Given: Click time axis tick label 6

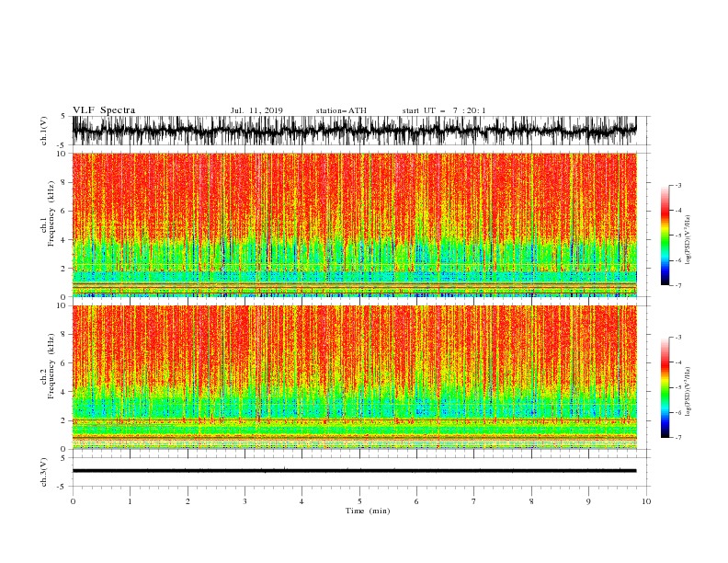Looking at the screenshot, I should [416, 501].
